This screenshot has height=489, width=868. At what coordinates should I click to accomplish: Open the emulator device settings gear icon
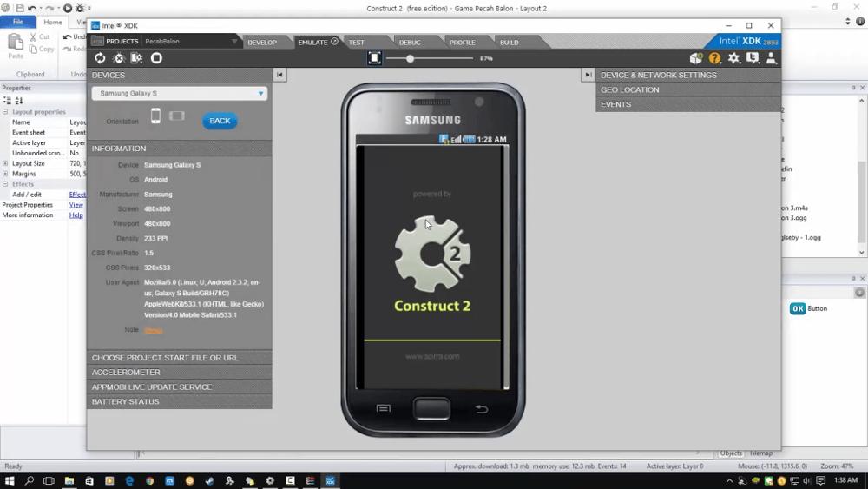(x=137, y=58)
